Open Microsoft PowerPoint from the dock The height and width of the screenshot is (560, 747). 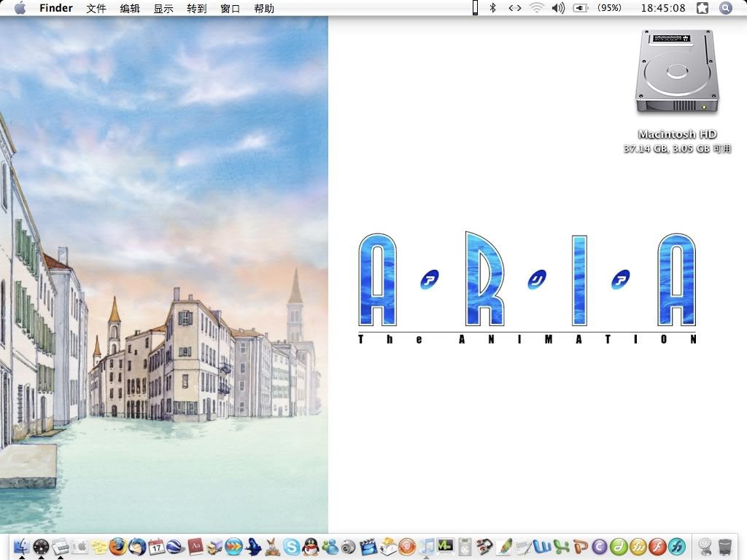click(x=580, y=547)
